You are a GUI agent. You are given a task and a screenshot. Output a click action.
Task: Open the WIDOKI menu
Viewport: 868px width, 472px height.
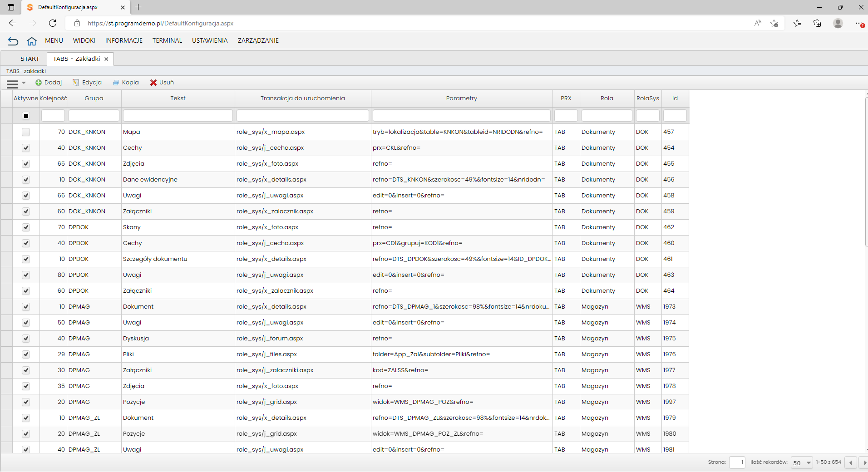click(x=84, y=40)
